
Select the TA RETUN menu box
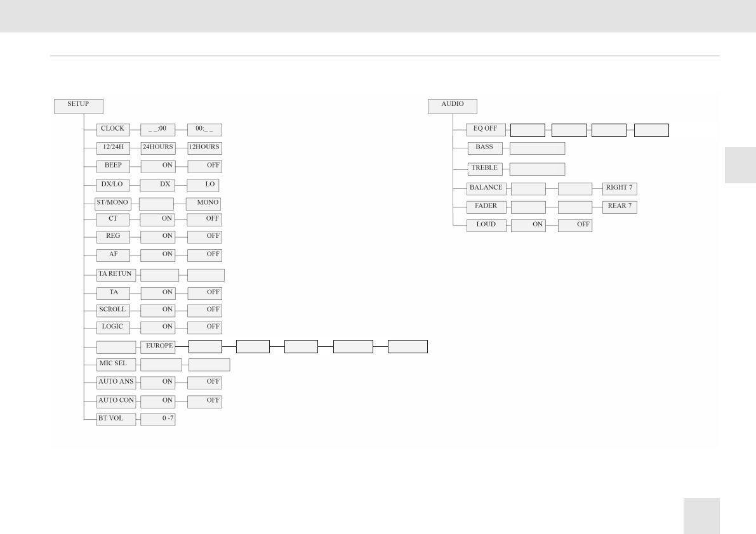[116, 275]
